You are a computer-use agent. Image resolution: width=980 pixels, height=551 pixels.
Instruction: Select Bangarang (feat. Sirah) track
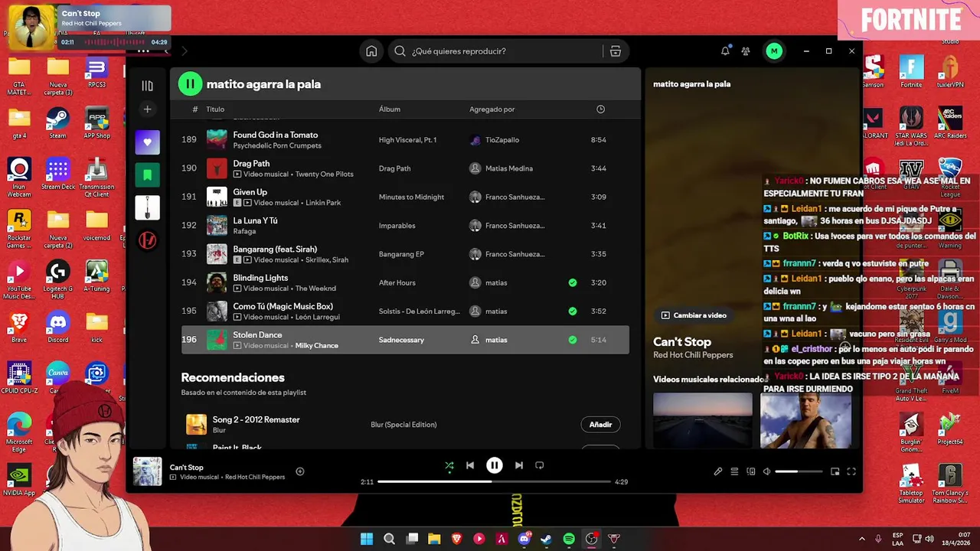tap(275, 249)
